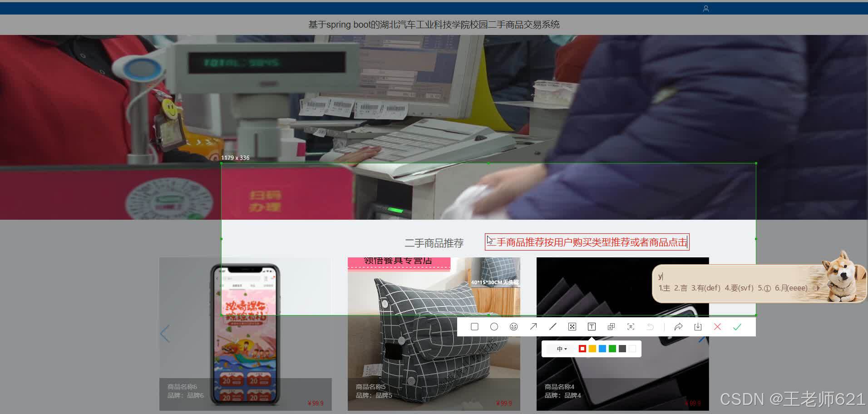Image resolution: width=868 pixels, height=414 pixels.
Task: Select the mosaic blur tool
Action: click(572, 327)
